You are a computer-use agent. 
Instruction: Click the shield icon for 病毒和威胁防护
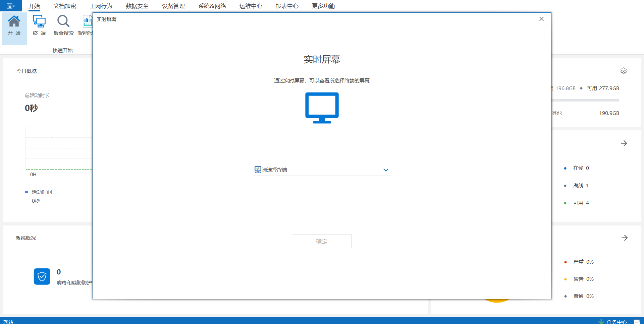coord(42,276)
